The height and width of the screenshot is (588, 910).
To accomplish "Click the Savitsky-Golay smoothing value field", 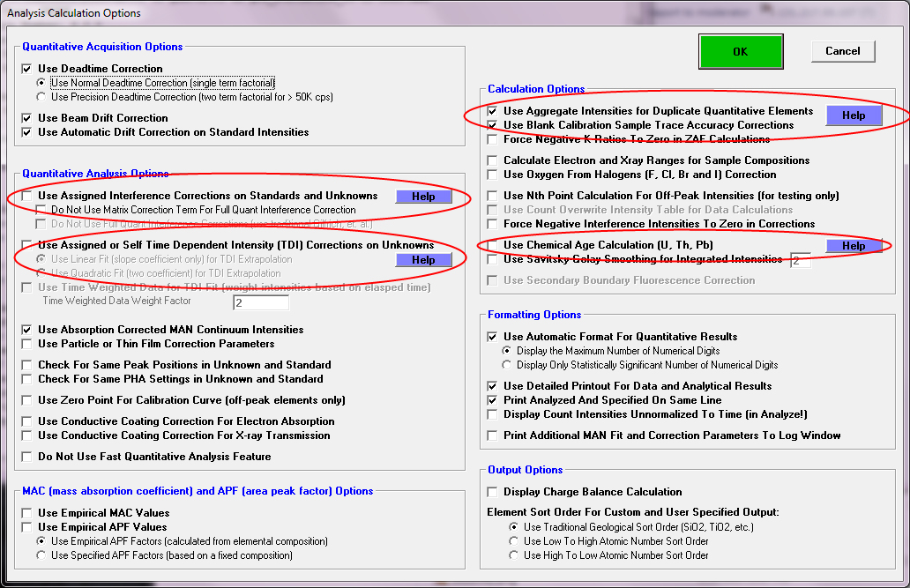I will click(x=800, y=260).
